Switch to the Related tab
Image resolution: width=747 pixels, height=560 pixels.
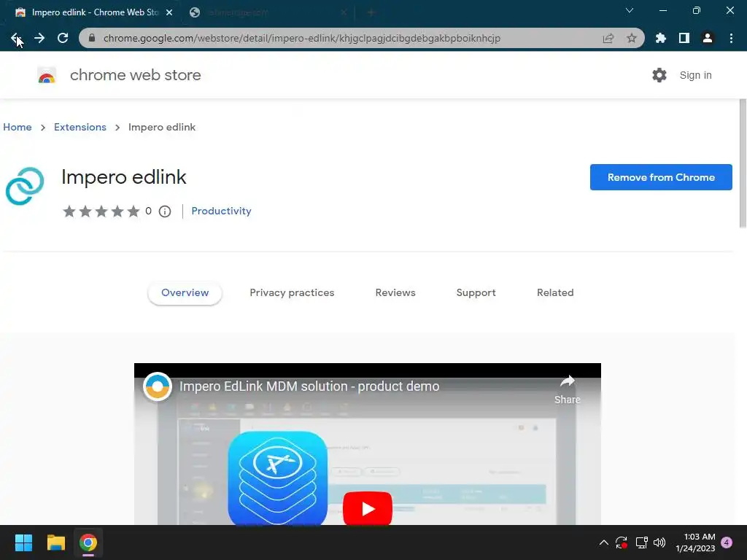pyautogui.click(x=555, y=293)
